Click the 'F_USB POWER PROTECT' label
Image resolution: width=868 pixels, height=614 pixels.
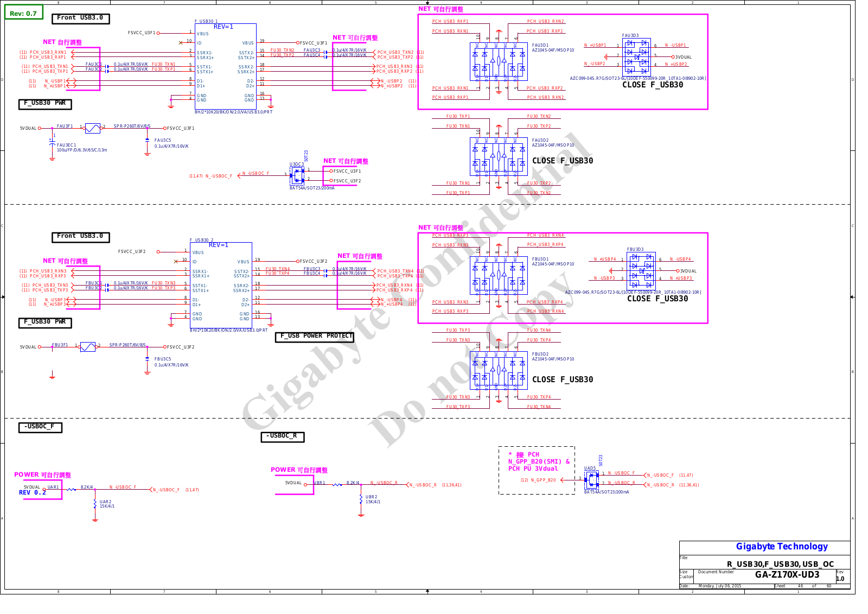click(x=315, y=337)
